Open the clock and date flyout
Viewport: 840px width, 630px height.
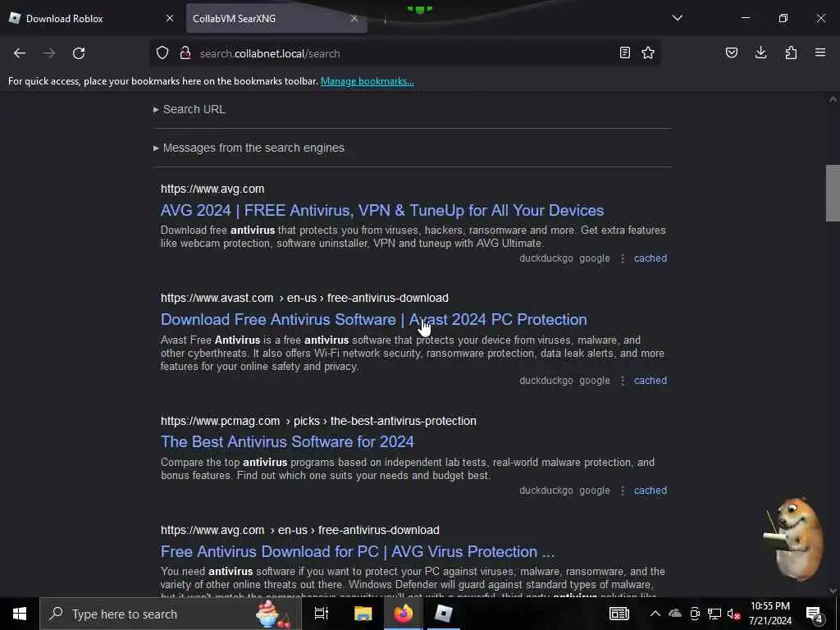pos(769,614)
